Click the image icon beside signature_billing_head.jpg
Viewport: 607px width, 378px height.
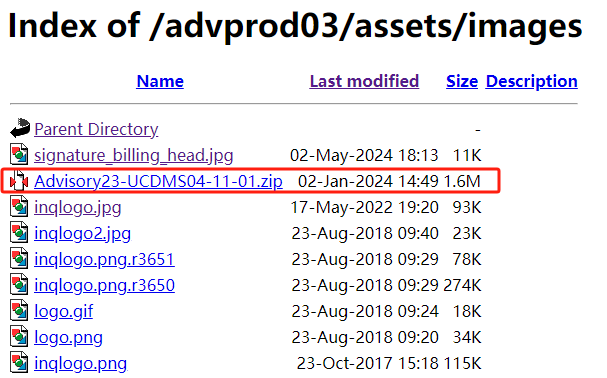pos(19,154)
